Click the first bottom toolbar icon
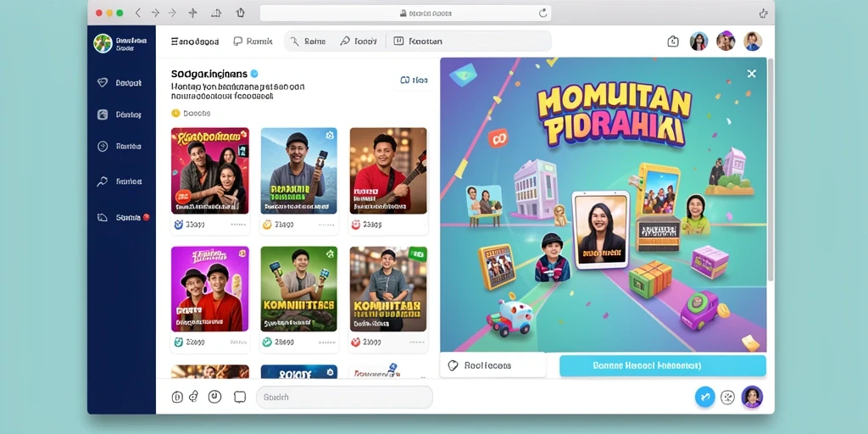The image size is (868, 434). (177, 397)
